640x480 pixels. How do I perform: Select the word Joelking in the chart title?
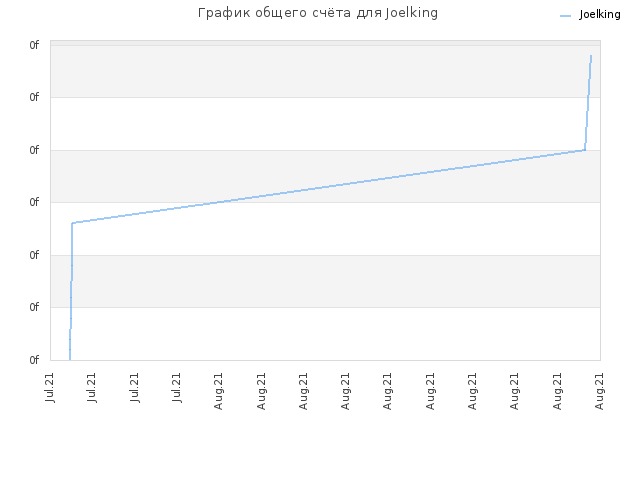tap(411, 13)
